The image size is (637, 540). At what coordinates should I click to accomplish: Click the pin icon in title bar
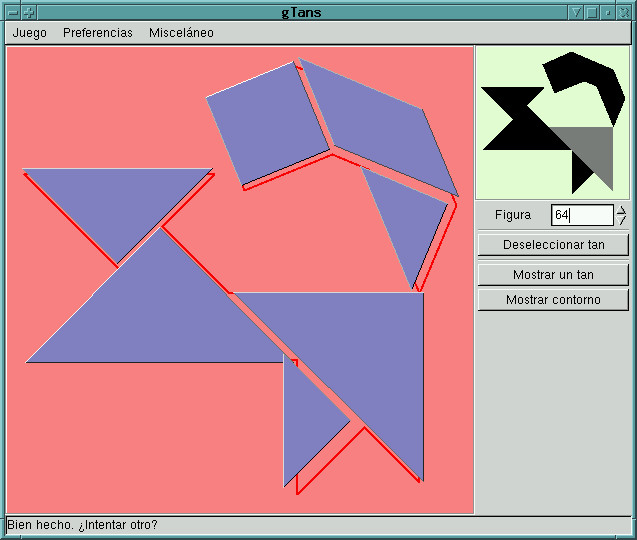pos(28,13)
